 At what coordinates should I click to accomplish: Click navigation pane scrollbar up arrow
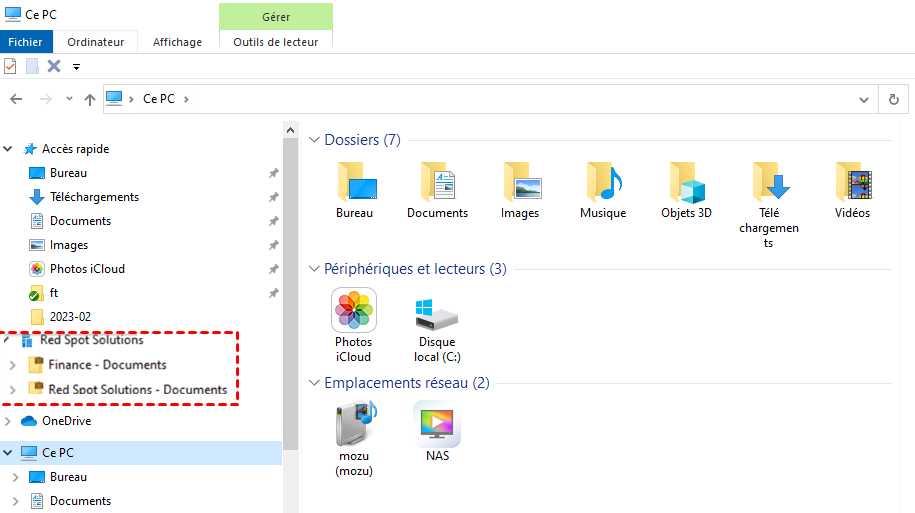click(291, 130)
